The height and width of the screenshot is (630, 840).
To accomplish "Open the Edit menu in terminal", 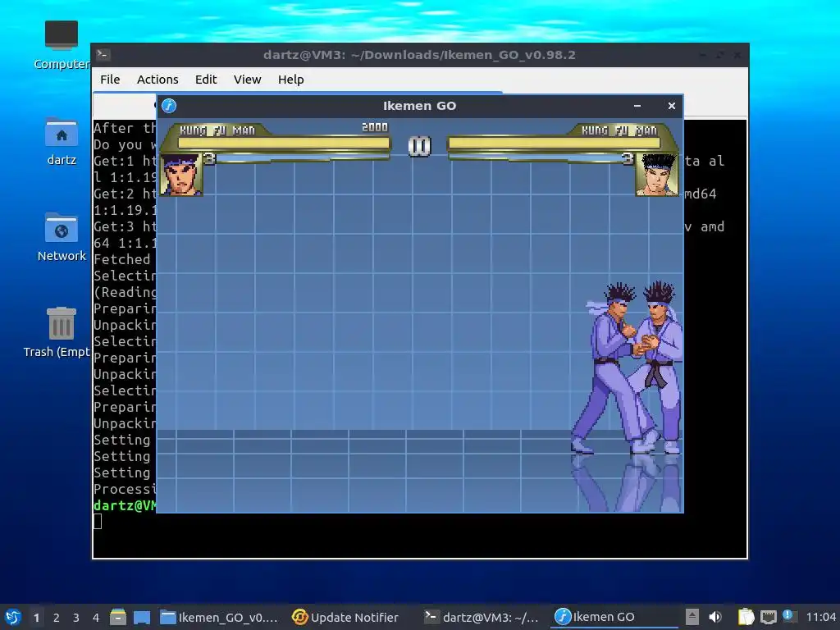I will (206, 80).
